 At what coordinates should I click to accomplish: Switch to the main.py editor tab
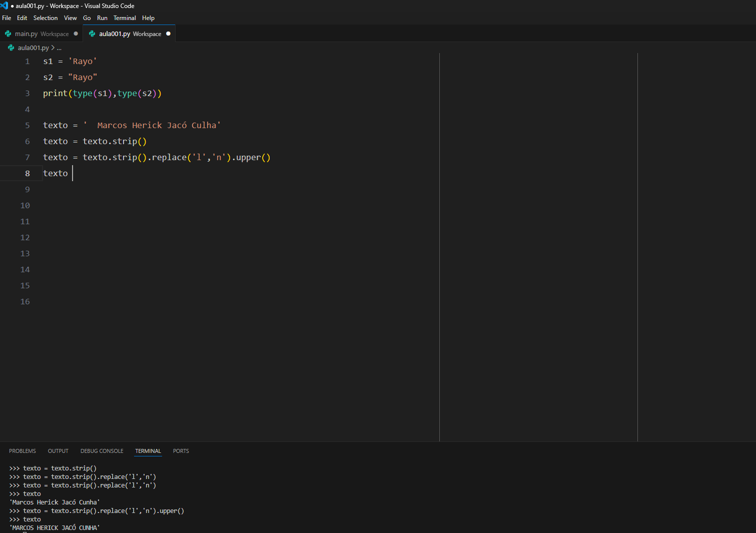pyautogui.click(x=41, y=34)
